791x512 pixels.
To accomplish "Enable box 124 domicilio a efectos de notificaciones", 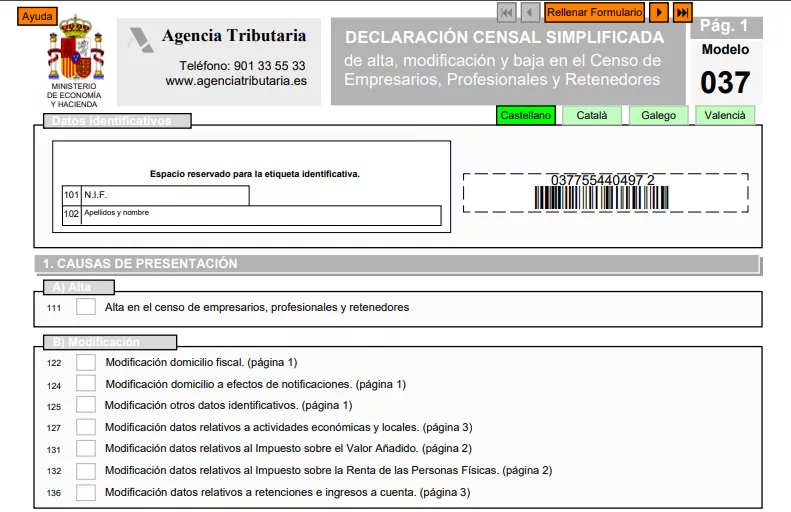I will [x=86, y=383].
